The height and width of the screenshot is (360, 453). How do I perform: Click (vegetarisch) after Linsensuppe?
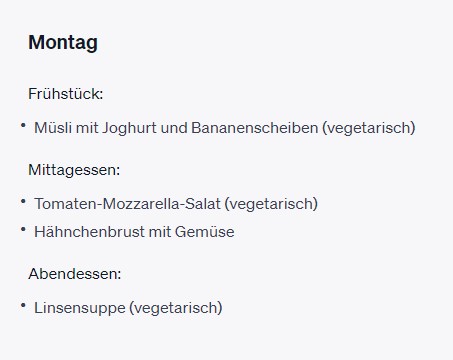click(176, 308)
